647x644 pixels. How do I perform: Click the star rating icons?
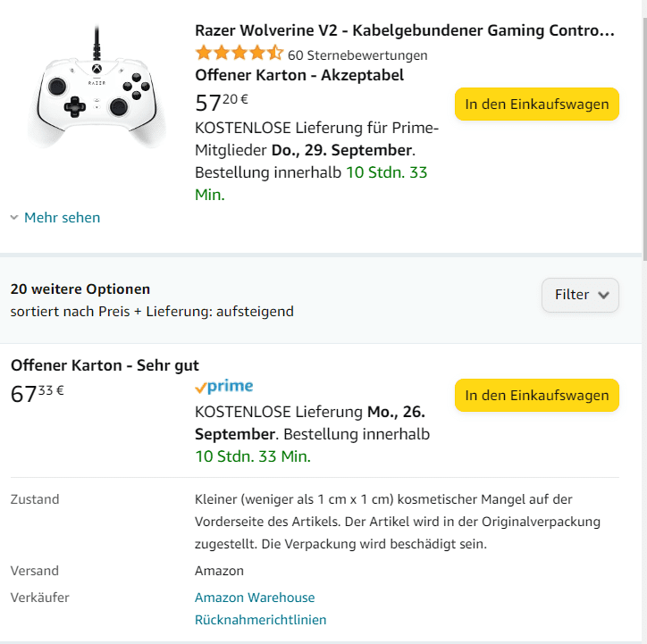click(239, 54)
